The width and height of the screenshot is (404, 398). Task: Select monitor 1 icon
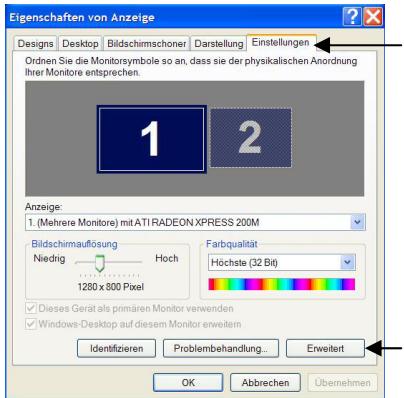point(152,139)
